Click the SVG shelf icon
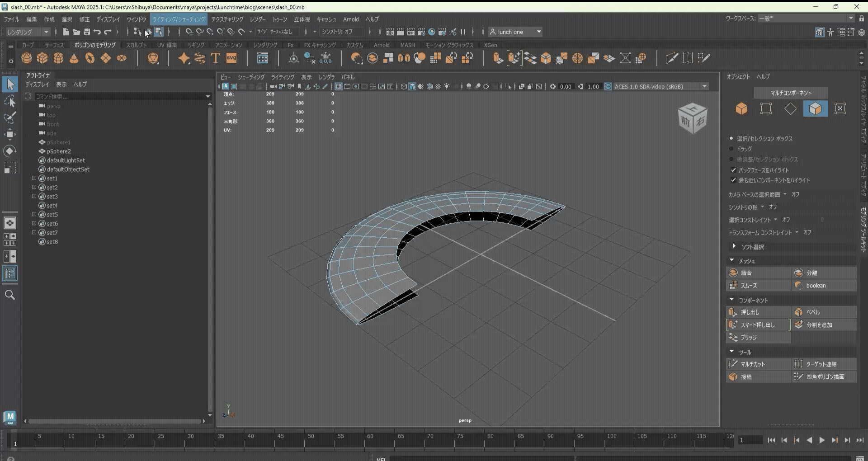 [231, 58]
